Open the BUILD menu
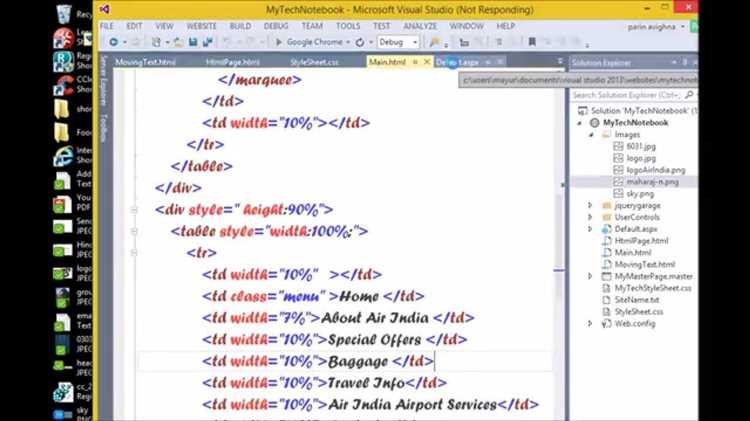Image resolution: width=750 pixels, height=421 pixels. (240, 26)
